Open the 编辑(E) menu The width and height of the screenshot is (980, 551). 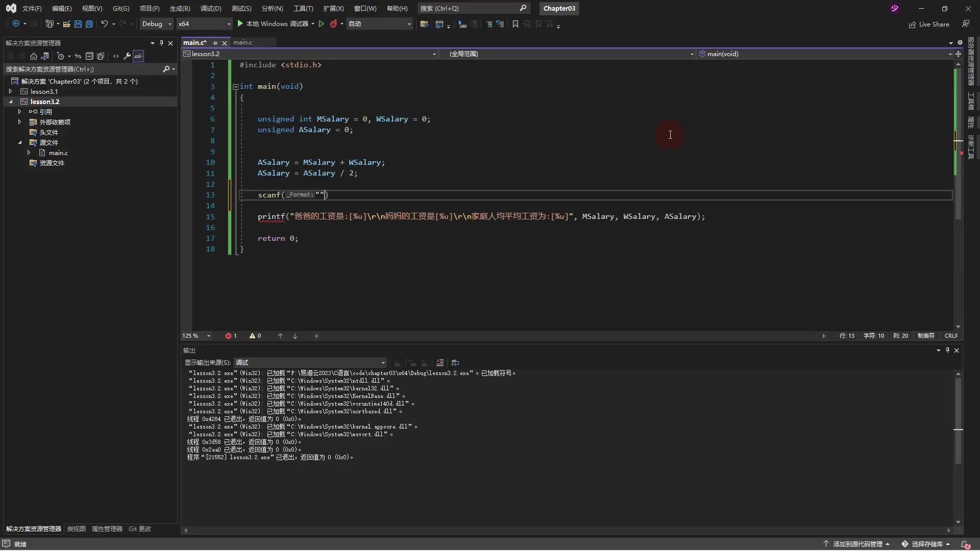(x=62, y=9)
